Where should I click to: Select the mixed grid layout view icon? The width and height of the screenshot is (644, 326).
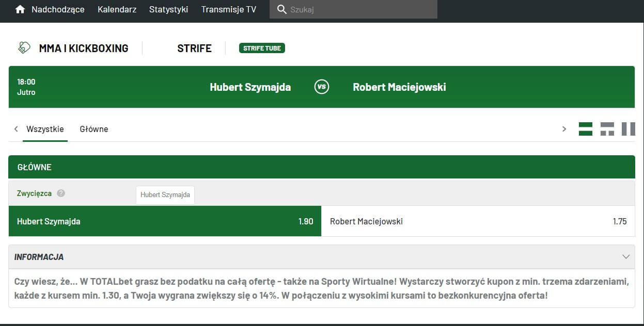607,129
